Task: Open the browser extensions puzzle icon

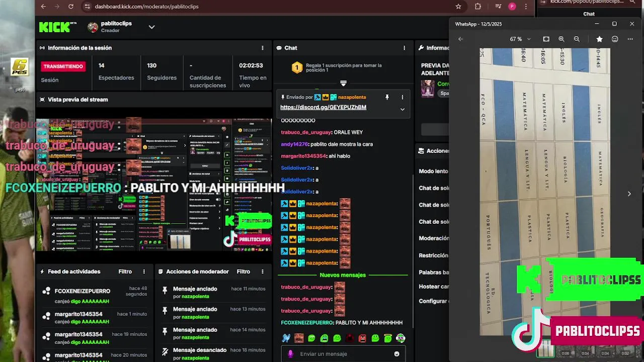Action: click(x=477, y=7)
